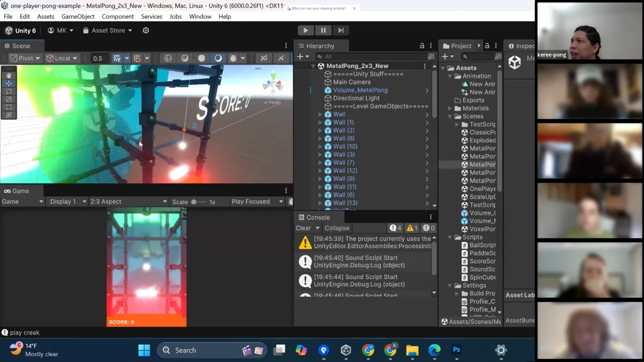This screenshot has width=644, height=362.
Task: Click the scene orientation gizmo
Action: point(273,86)
